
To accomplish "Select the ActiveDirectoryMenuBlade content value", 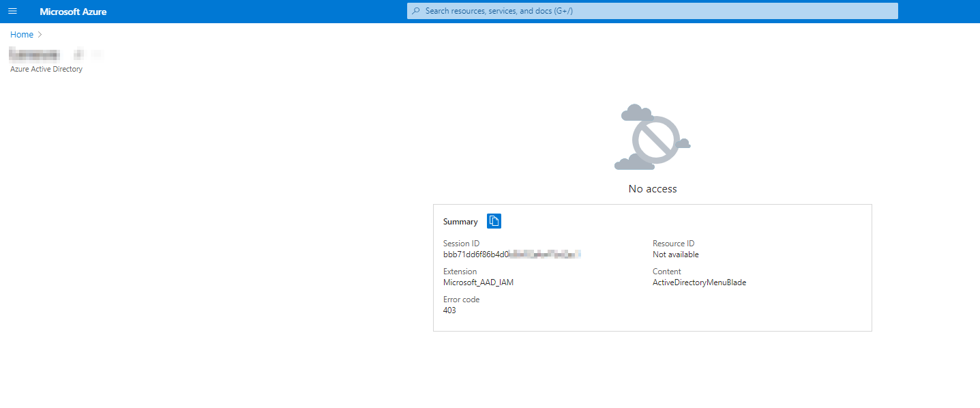I will [x=700, y=282].
